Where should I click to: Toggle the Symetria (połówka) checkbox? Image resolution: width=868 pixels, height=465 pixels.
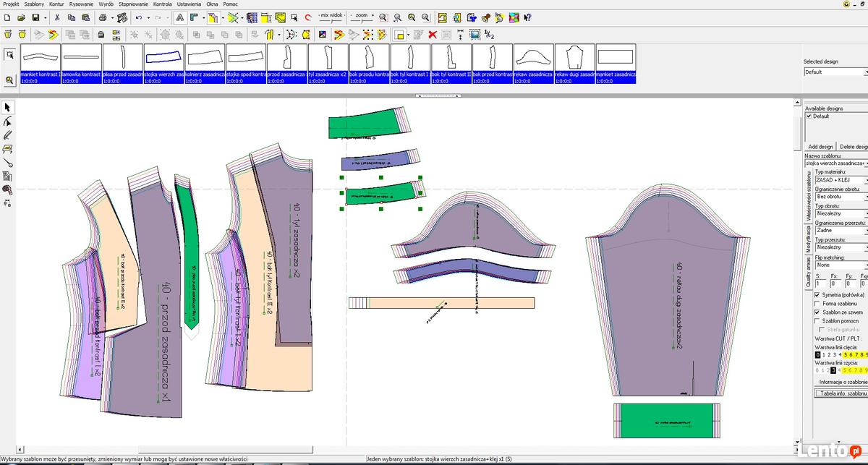817,295
